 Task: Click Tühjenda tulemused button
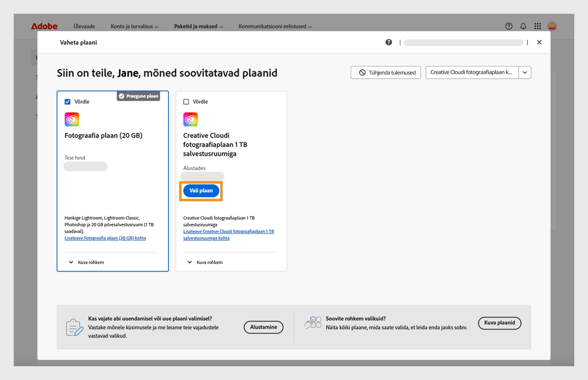(x=386, y=73)
